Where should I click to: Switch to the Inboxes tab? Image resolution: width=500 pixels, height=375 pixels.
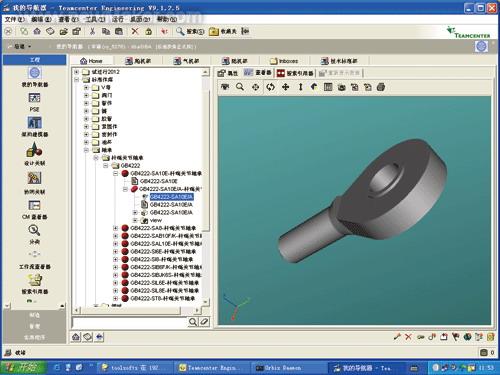tap(284, 61)
